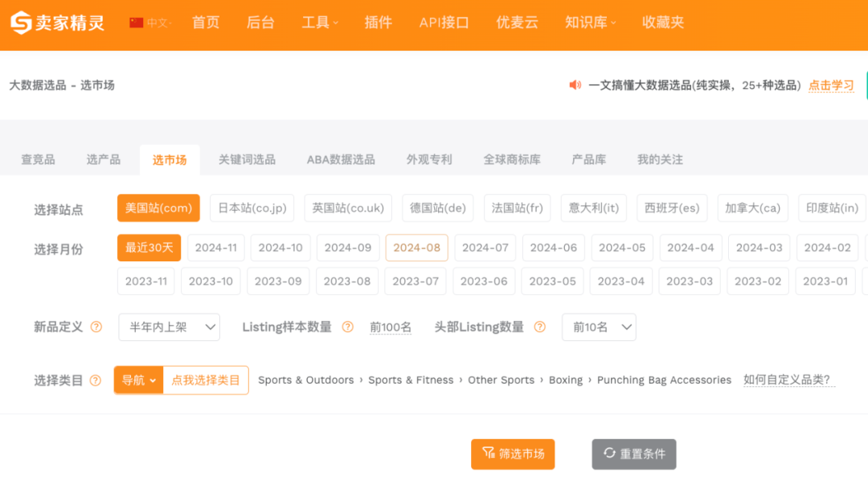Image resolution: width=868 pixels, height=485 pixels.
Task: Click the China flag language icon
Action: pyautogui.click(x=136, y=23)
